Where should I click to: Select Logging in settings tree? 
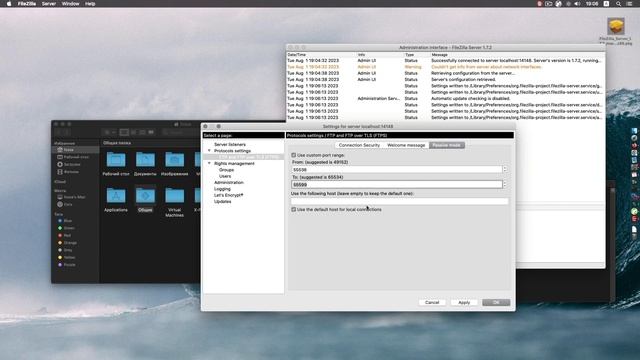[222, 189]
